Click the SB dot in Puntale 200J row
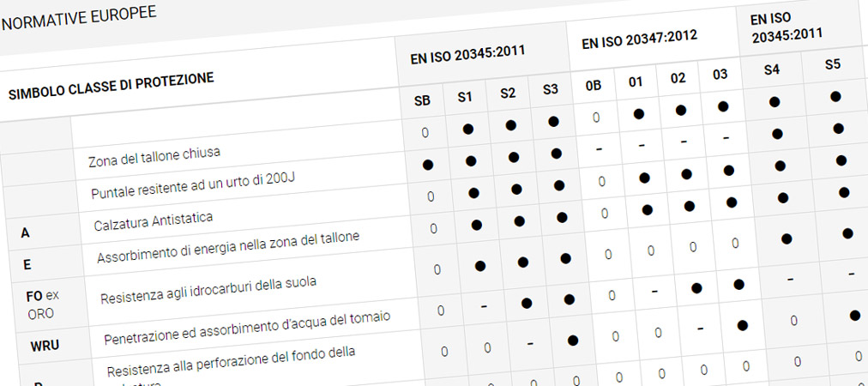The height and width of the screenshot is (386, 868). pos(427,165)
